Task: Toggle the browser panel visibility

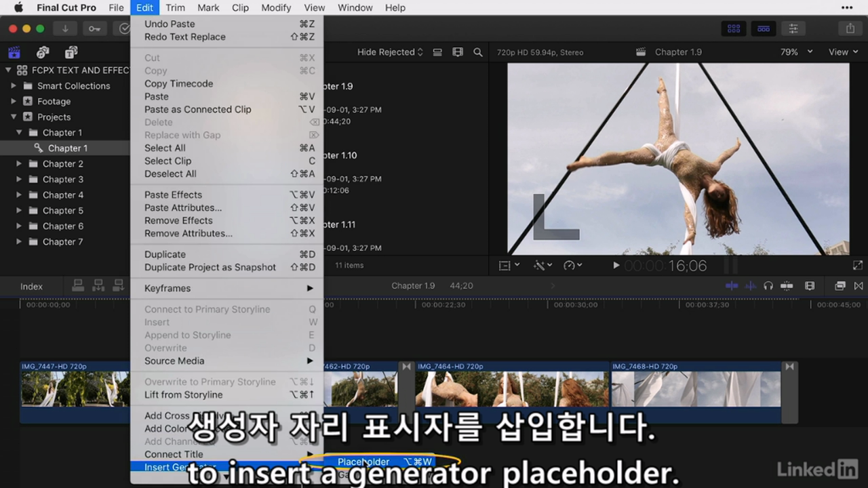Action: 734,28
